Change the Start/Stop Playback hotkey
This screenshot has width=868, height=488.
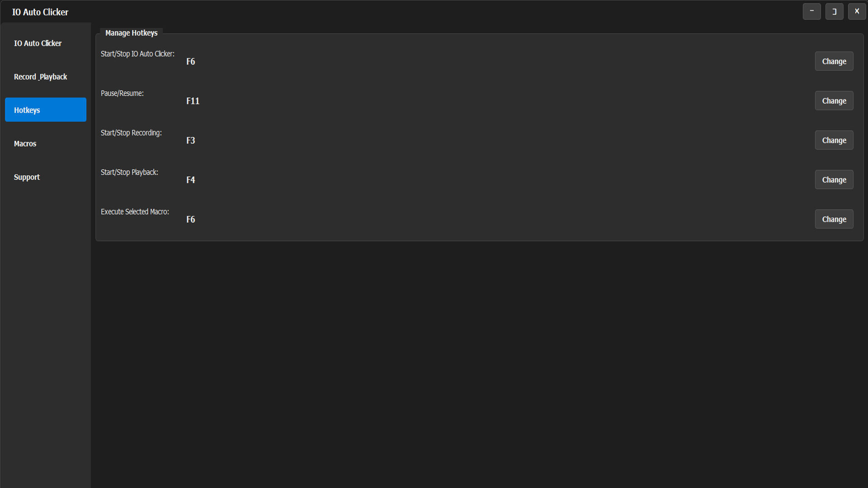pyautogui.click(x=834, y=180)
